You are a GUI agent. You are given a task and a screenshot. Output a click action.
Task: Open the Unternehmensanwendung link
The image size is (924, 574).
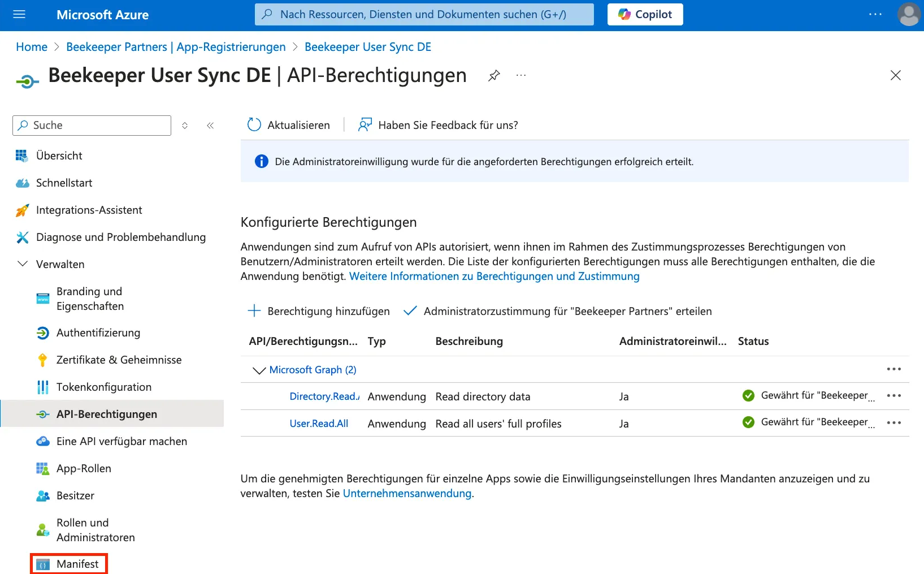coord(407,493)
